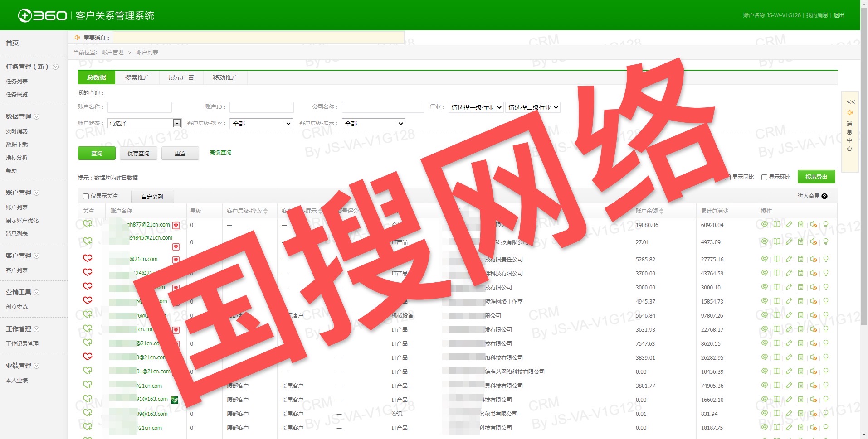This screenshot has height=439, width=868.
Task: Switch to the 搜索推广 tab
Action: 137,77
